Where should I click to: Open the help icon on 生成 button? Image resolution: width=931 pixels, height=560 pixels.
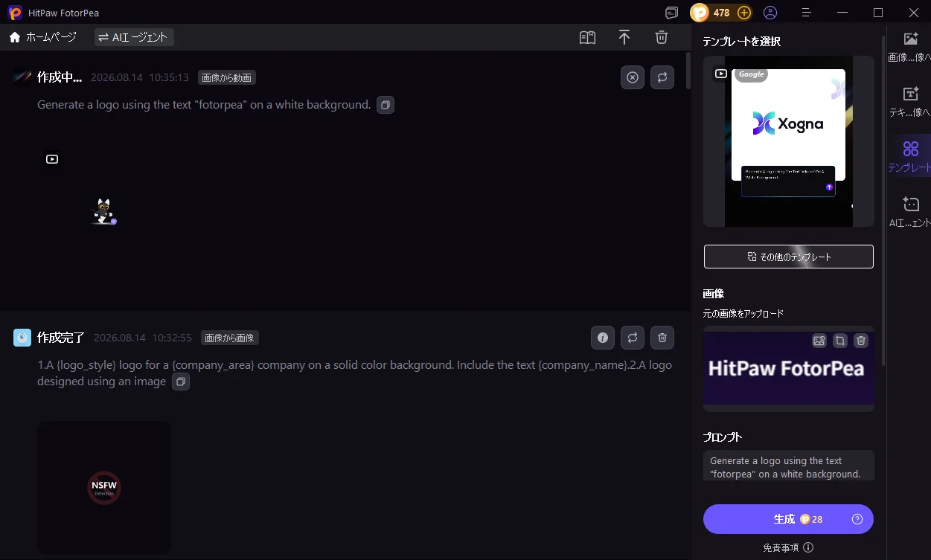click(857, 519)
